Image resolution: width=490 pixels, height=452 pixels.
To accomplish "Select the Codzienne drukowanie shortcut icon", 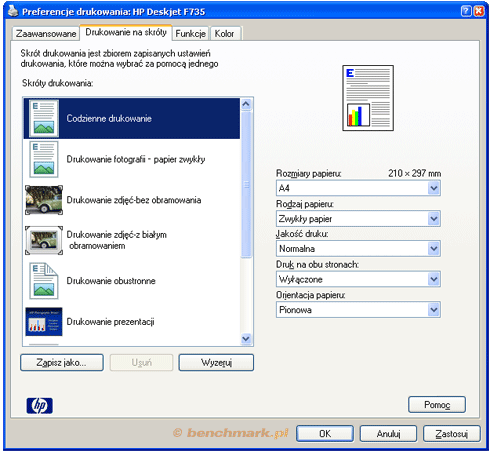I will click(x=44, y=118).
